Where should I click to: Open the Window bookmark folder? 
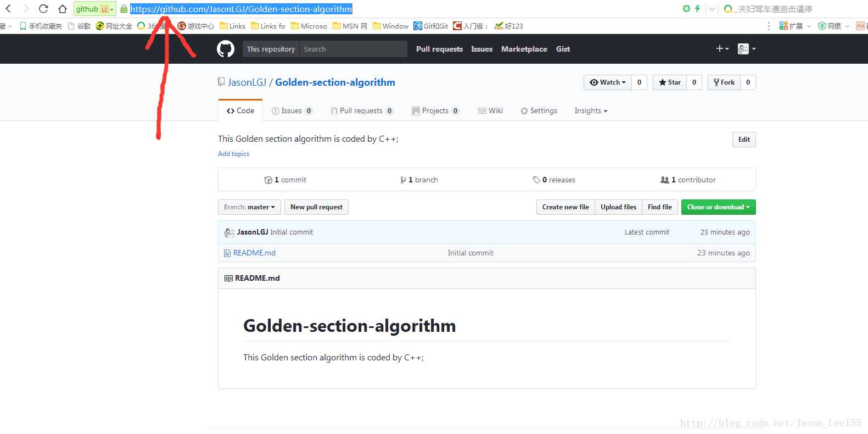[390, 26]
